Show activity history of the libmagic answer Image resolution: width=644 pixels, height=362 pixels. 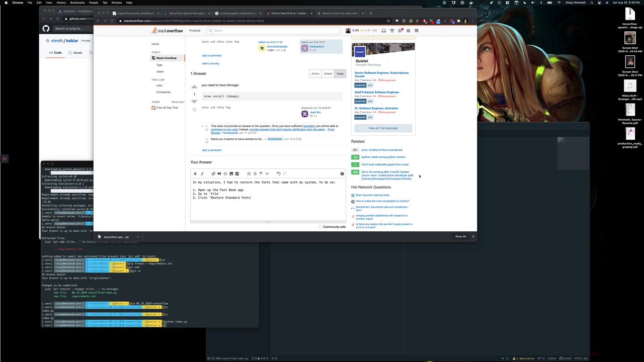tap(194, 110)
